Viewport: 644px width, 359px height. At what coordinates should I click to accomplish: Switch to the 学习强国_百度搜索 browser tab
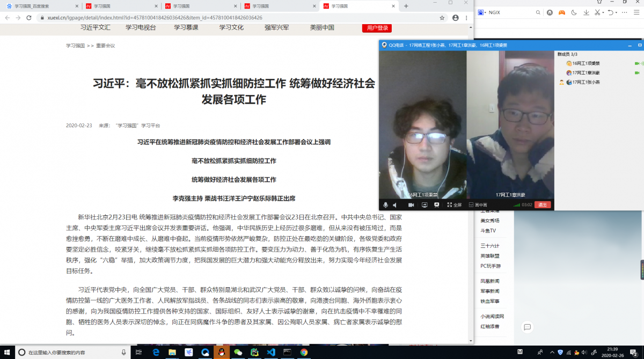(40, 6)
